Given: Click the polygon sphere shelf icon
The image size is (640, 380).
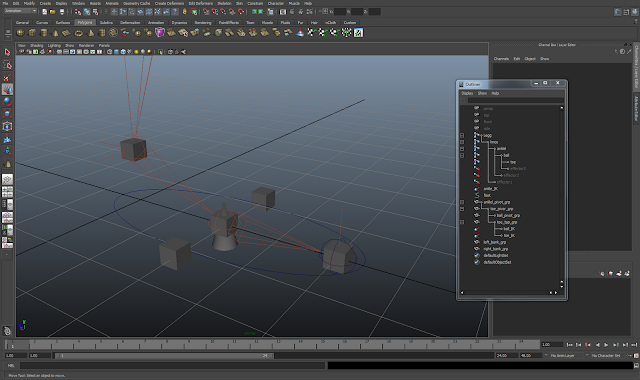Looking at the screenshot, I should pos(20,33).
